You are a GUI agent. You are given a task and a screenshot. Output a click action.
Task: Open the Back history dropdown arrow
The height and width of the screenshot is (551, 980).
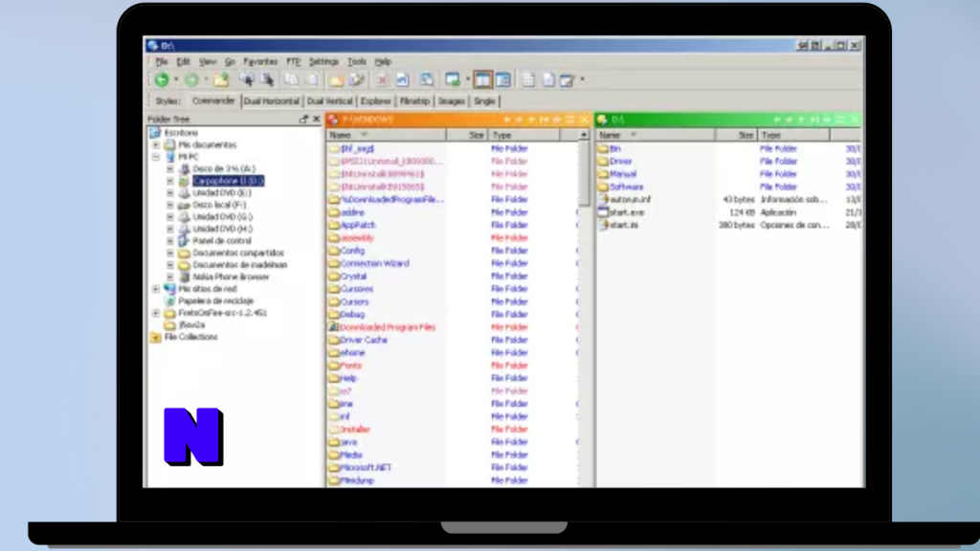pos(176,80)
